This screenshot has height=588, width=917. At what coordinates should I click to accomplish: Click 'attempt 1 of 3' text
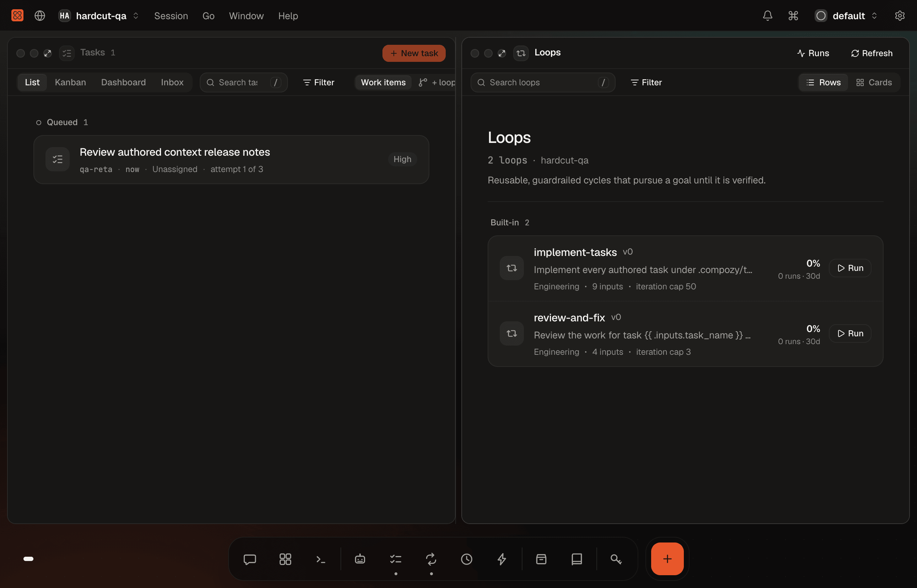coord(237,169)
